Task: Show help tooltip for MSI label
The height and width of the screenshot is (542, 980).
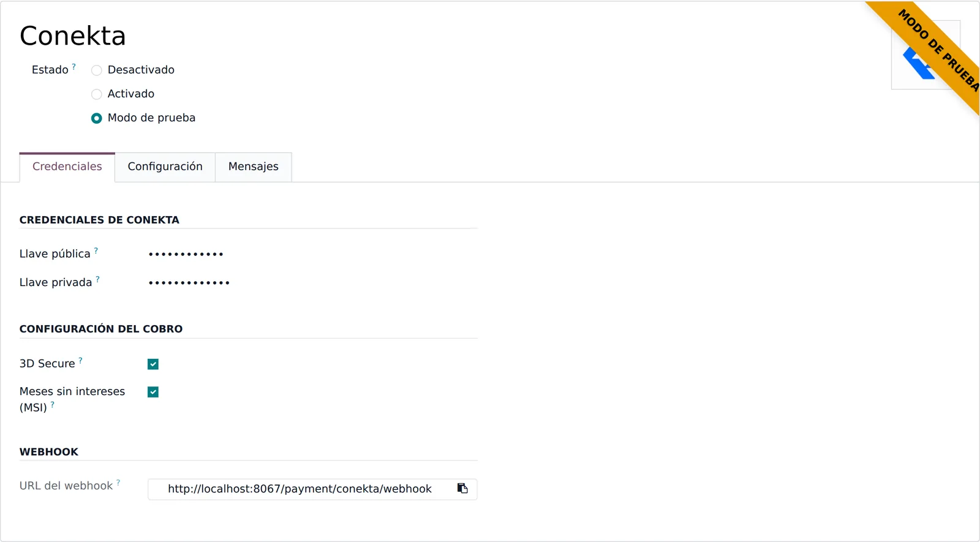Action: pos(53,405)
